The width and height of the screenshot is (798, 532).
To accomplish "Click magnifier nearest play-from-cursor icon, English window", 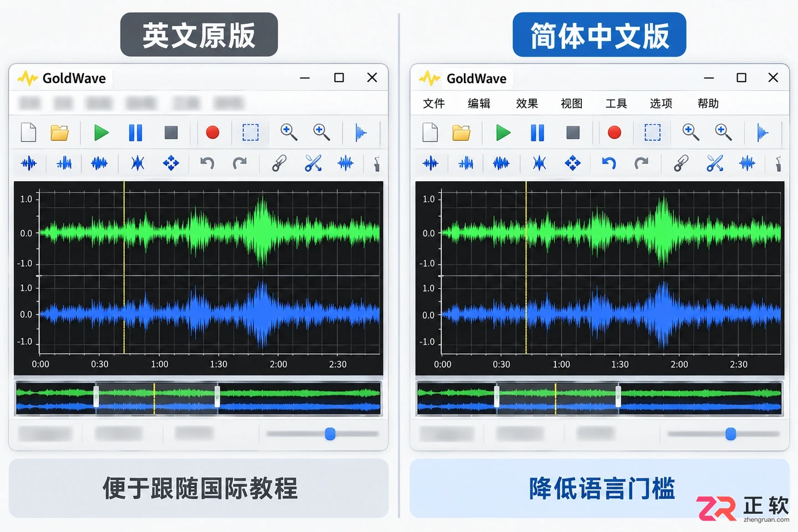I will coord(321,132).
